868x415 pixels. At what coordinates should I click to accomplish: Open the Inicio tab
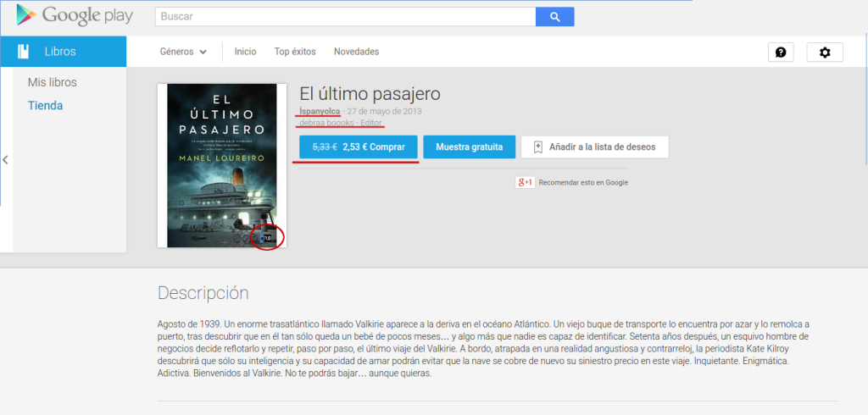(245, 52)
